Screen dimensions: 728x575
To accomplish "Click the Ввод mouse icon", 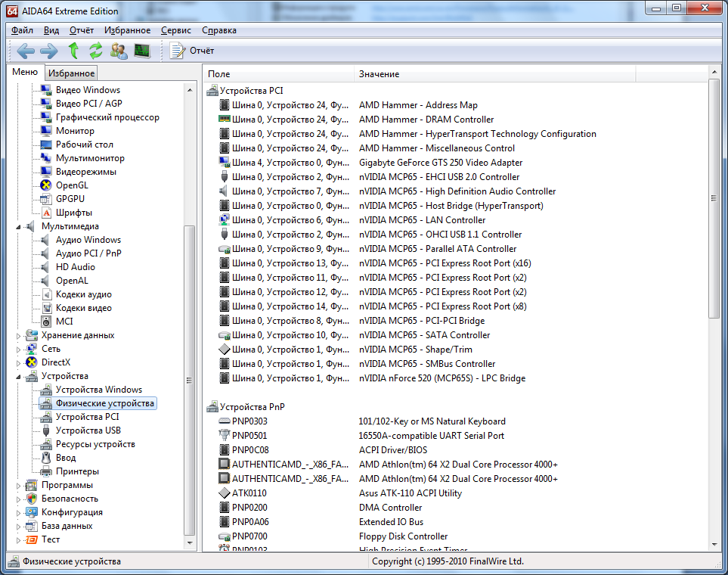I will pyautogui.click(x=46, y=458).
